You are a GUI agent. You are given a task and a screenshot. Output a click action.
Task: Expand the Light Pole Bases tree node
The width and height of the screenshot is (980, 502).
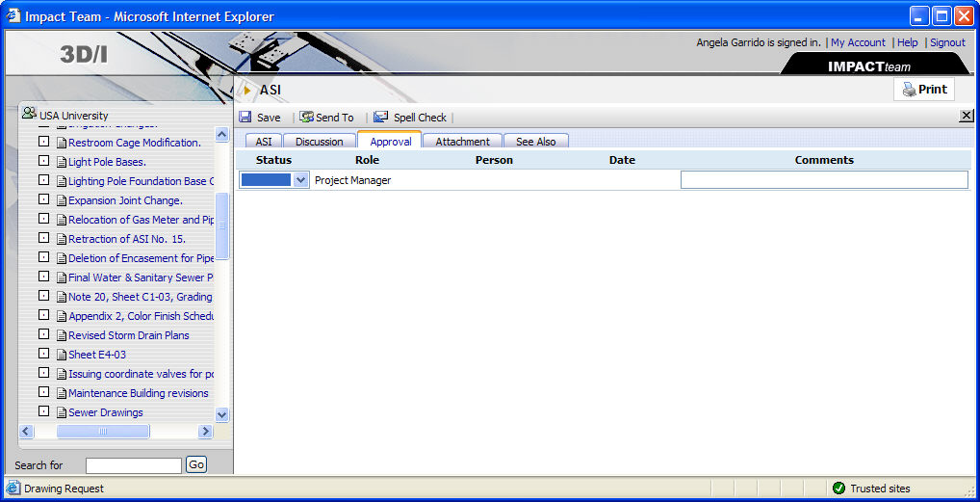43,161
